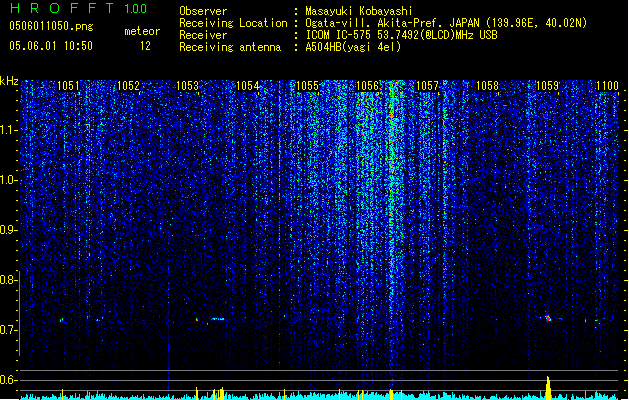Click the 0.7 kHz frequency label

click(x=8, y=330)
